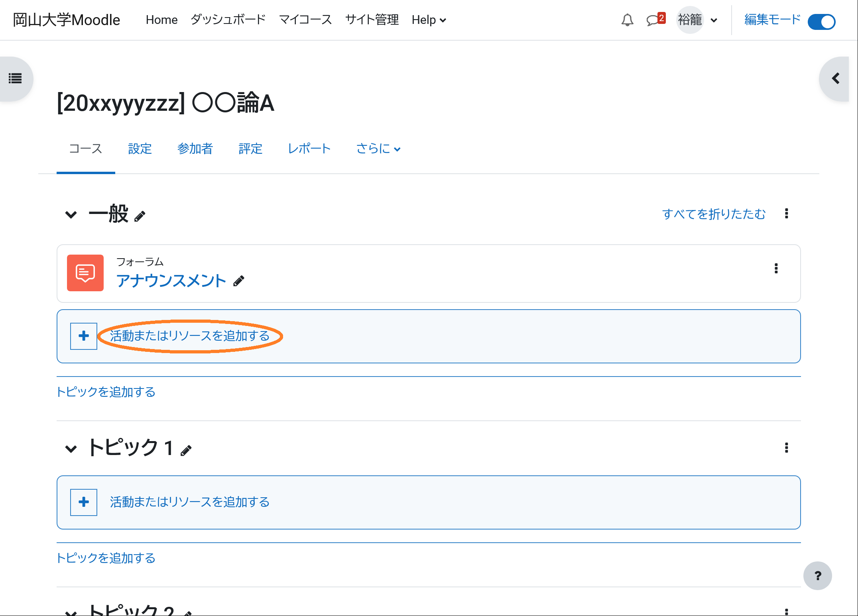Click the plus icon in トピック 1 section

click(x=84, y=502)
